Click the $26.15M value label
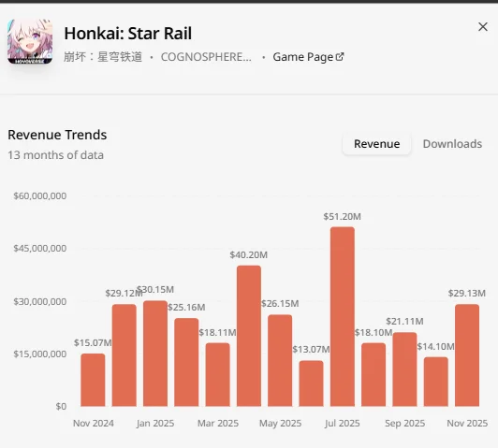Screen dimensions: 498x448 (280, 304)
